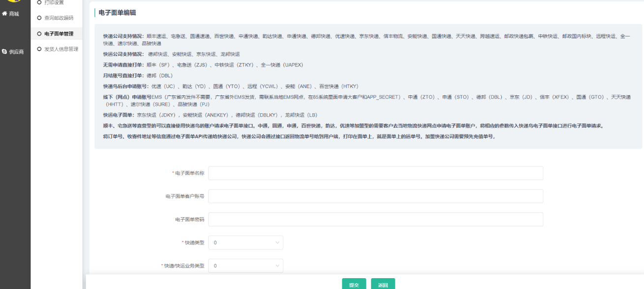Click the 供应商 sidebar icon
Image resolution: width=644 pixels, height=289 pixels.
coord(4,51)
